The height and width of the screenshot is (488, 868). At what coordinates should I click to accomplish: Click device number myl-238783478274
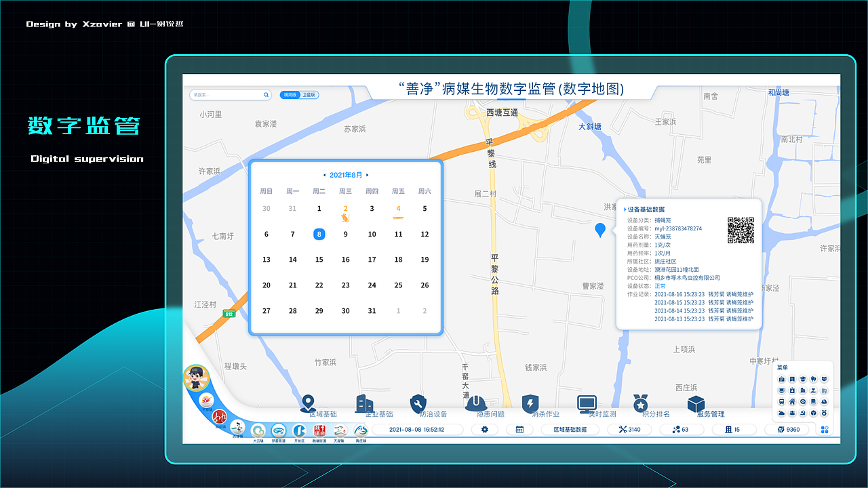[678, 229]
